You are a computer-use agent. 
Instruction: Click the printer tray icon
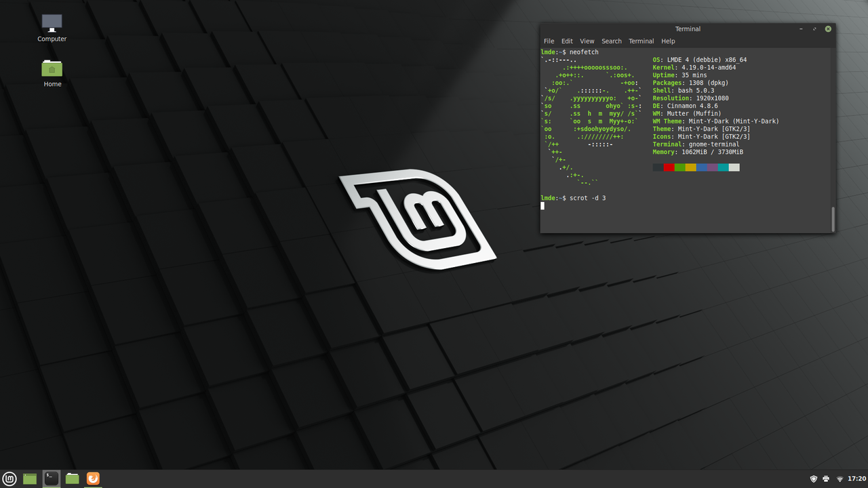pyautogui.click(x=826, y=479)
